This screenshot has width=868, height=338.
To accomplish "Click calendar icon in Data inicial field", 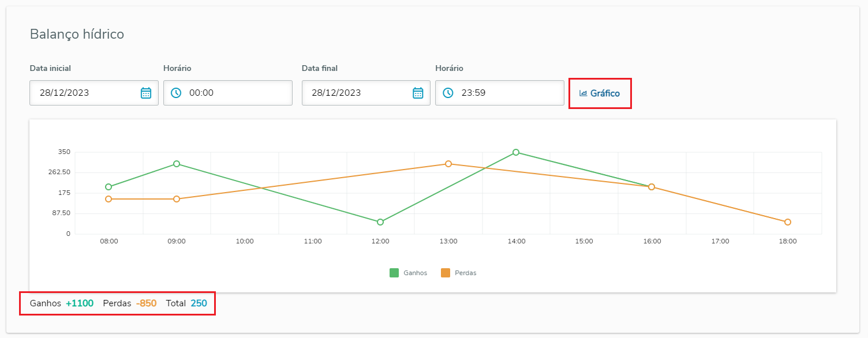I will pos(146,93).
